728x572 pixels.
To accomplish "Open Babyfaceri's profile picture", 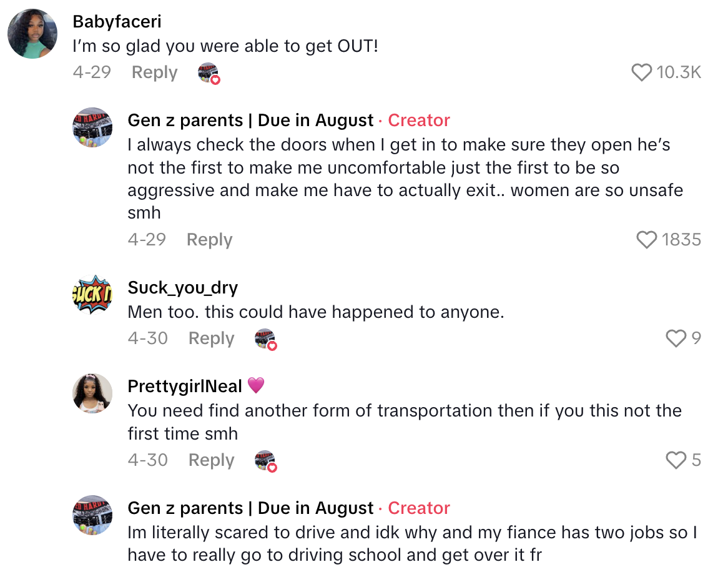I will 32,34.
